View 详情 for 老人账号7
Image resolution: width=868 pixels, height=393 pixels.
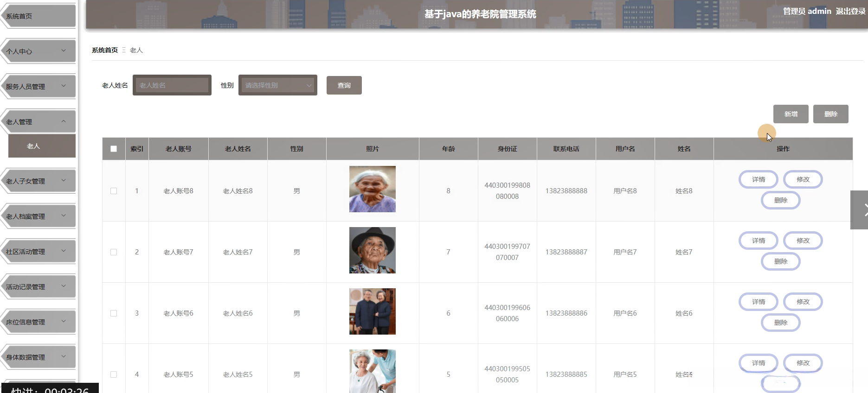tap(759, 241)
